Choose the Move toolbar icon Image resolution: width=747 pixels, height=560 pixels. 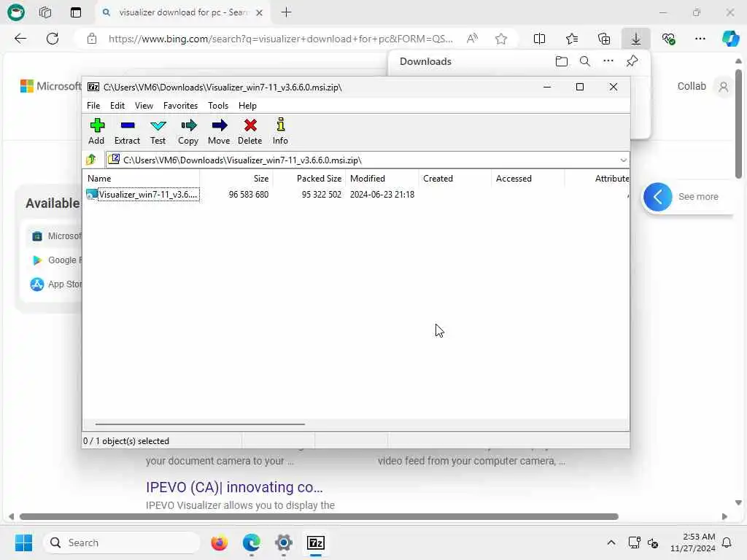[219, 131]
